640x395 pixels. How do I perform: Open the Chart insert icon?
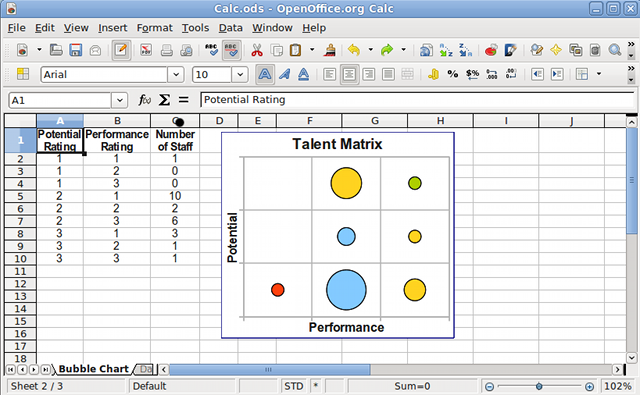point(491,50)
